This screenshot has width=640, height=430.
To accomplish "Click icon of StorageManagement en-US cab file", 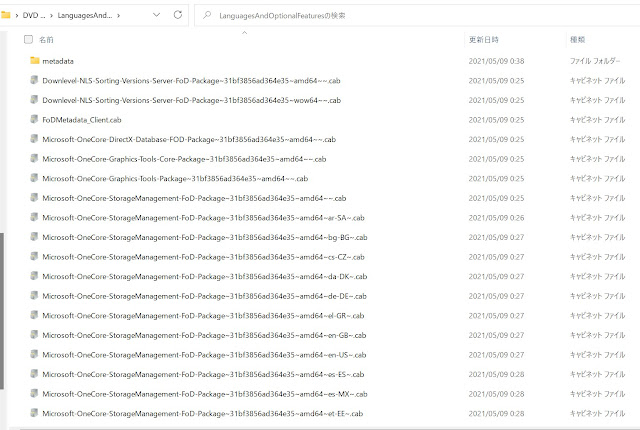I will pos(34,354).
